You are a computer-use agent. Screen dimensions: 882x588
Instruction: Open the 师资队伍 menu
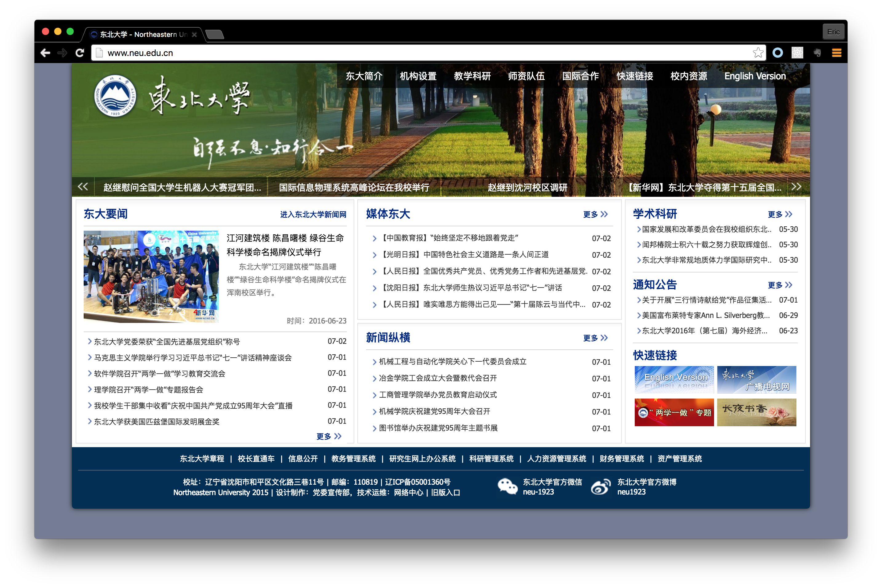point(526,76)
